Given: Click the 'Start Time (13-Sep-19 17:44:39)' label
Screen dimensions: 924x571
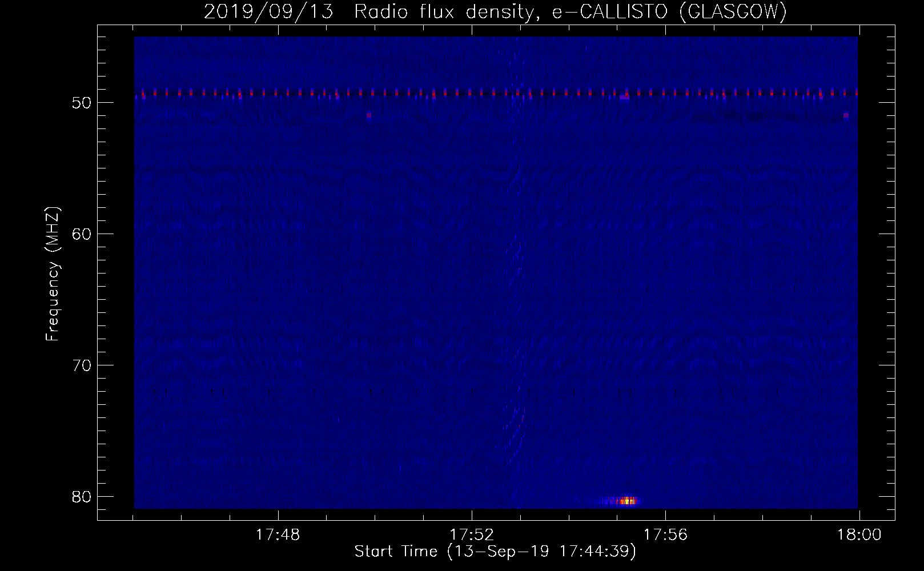Looking at the screenshot, I should point(495,552).
